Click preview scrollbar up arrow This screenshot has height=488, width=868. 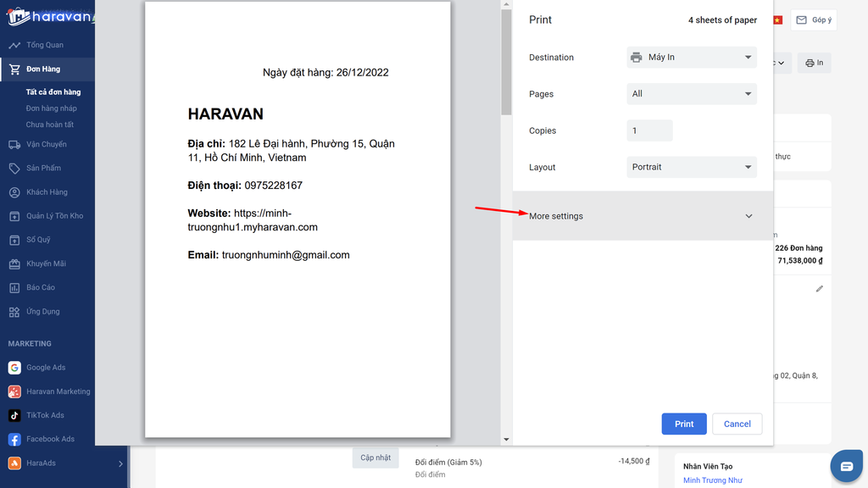[x=506, y=4]
